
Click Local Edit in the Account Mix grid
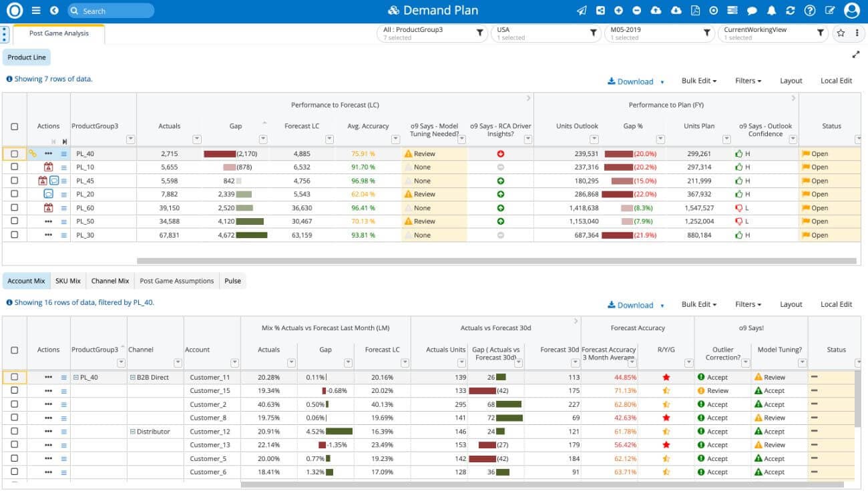836,304
